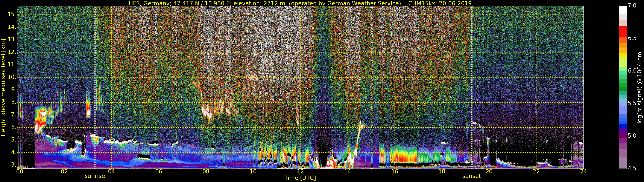This screenshot has height=182, width=644.
Task: Click the '11.' height tick label
Action: tap(12, 65)
